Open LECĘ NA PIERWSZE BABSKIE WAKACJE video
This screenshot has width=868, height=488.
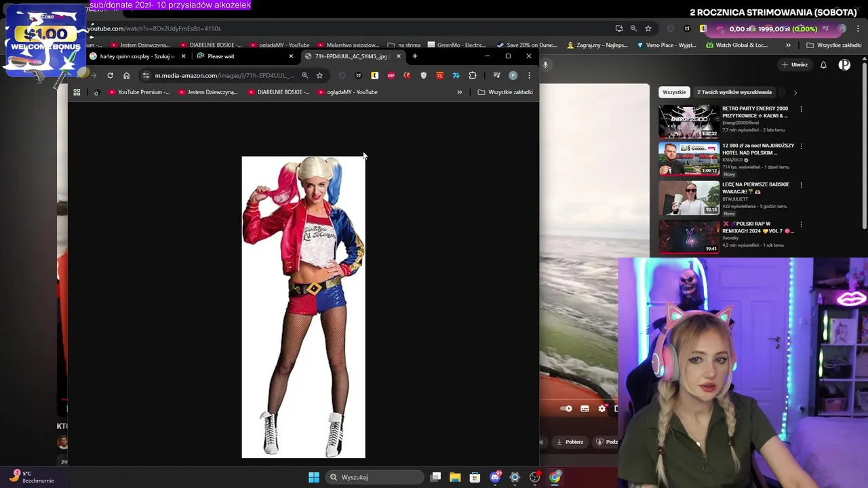coord(689,198)
